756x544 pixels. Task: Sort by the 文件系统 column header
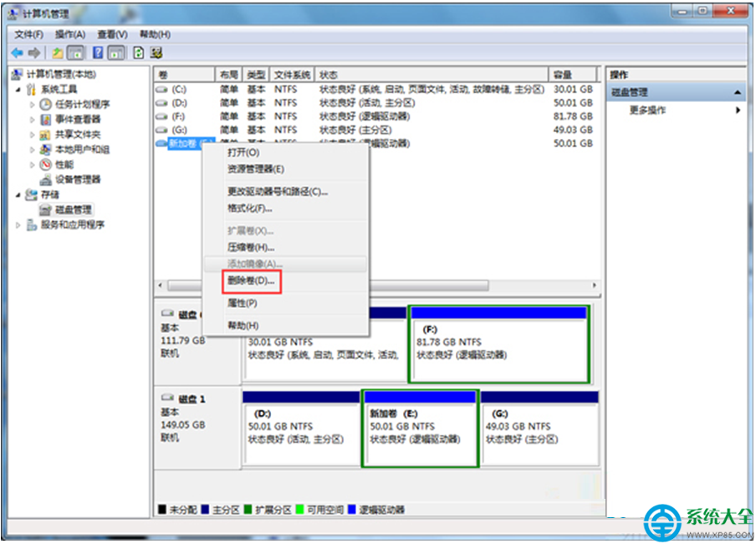coord(292,74)
